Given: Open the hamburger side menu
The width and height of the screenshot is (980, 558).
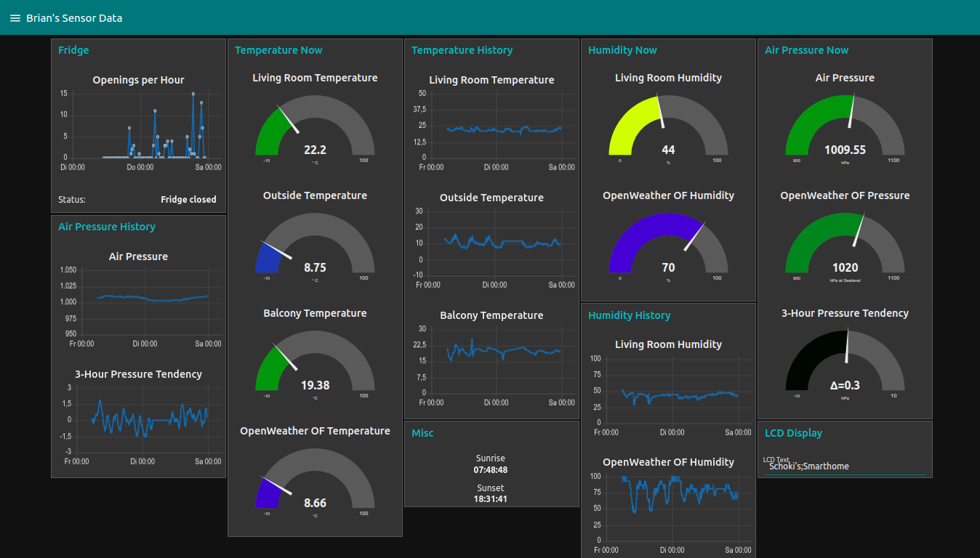Looking at the screenshot, I should [15, 18].
